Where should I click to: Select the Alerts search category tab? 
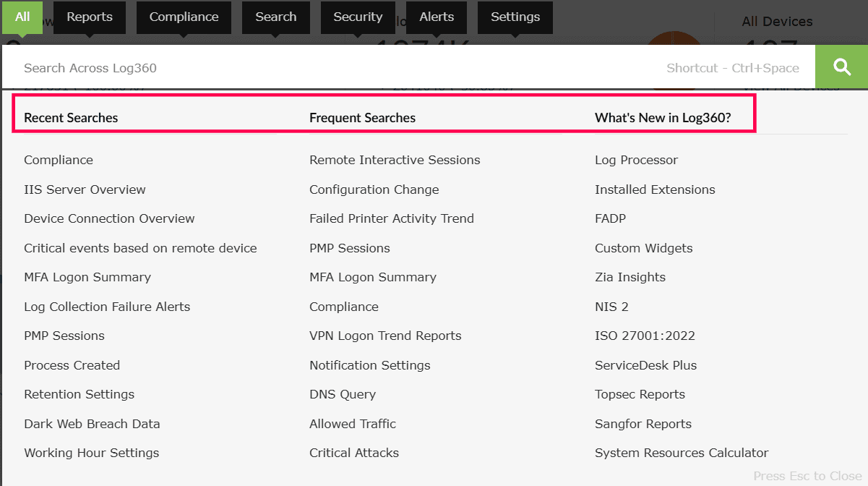tap(437, 17)
